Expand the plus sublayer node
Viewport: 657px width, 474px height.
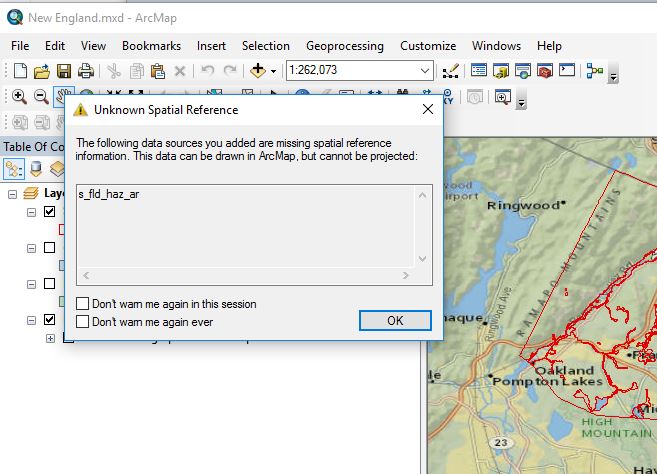[50, 338]
